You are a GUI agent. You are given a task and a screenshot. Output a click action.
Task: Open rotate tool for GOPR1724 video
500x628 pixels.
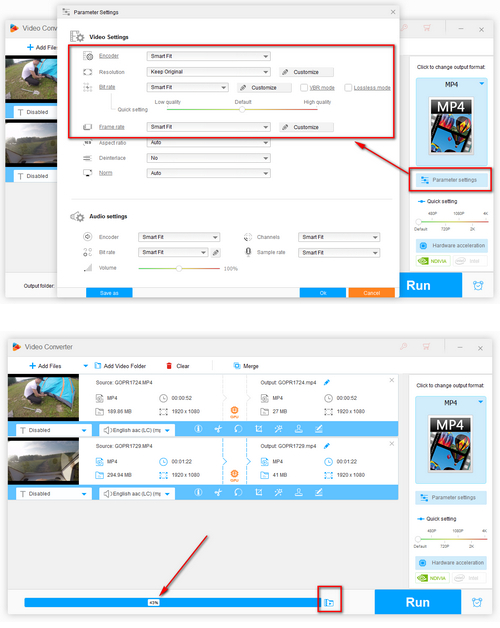238,429
